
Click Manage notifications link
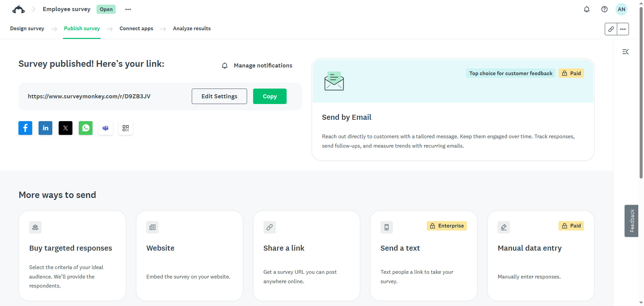point(263,65)
